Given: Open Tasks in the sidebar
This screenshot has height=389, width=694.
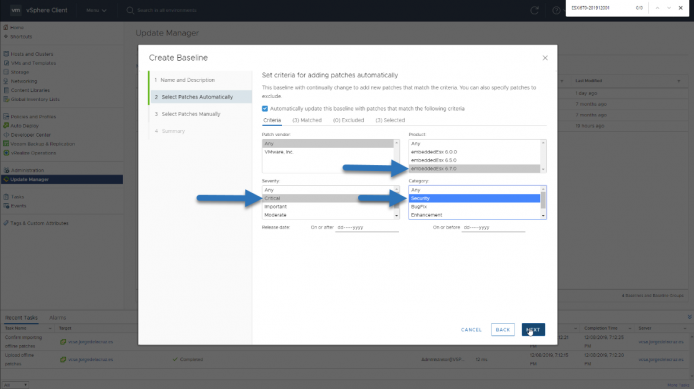Looking at the screenshot, I should [x=17, y=197].
